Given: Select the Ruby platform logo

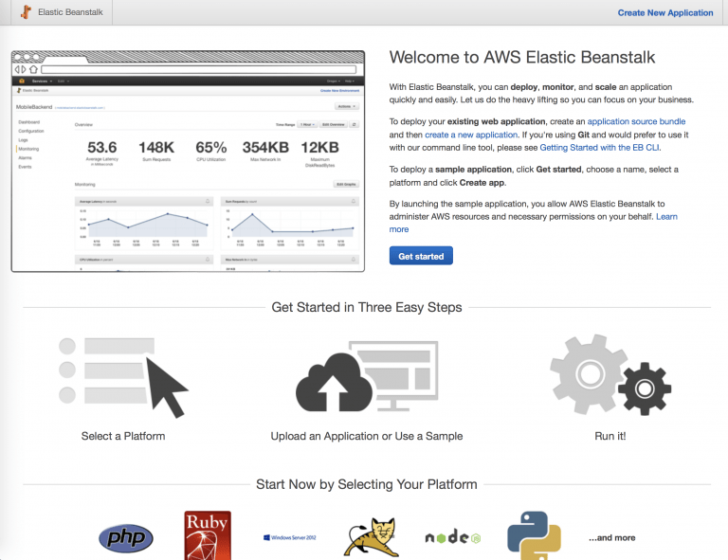Looking at the screenshot, I should [x=207, y=534].
